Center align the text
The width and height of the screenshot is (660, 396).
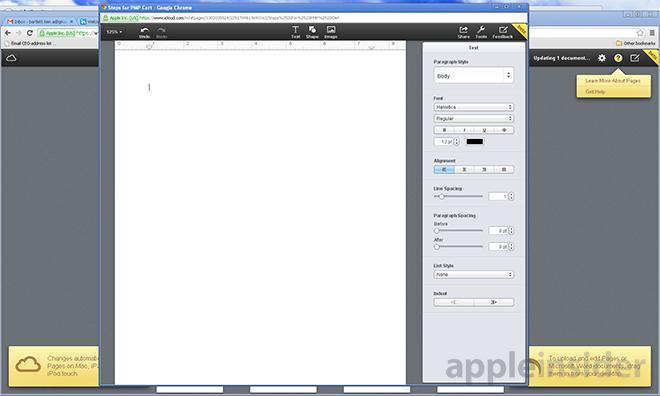pos(464,170)
